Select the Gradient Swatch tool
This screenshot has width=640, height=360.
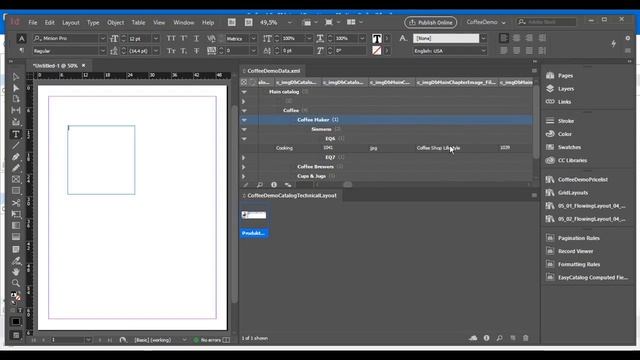point(16,226)
